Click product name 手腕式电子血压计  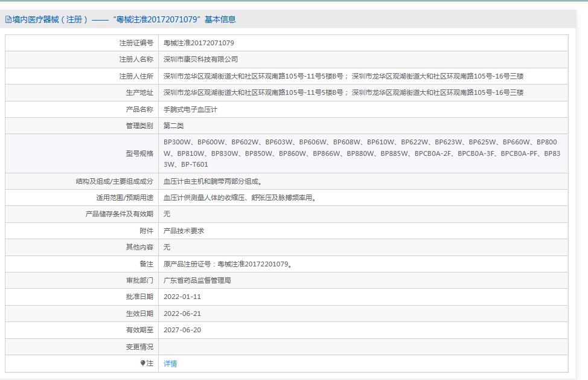[x=191, y=109]
